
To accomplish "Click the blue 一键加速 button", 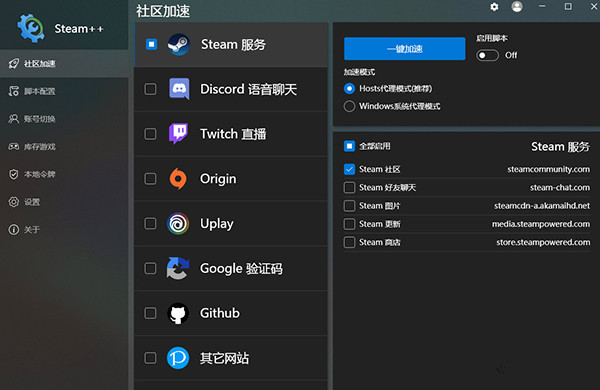I will [404, 49].
